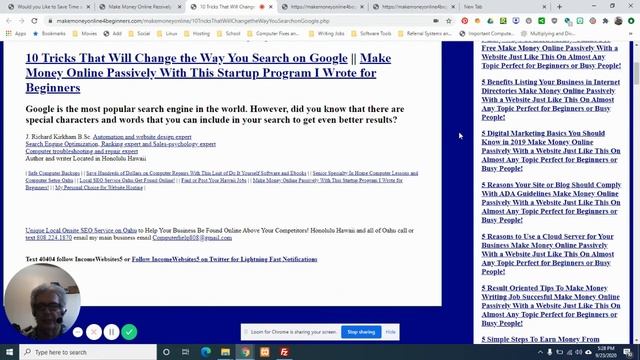The height and width of the screenshot is (360, 640).
Task: Open a new browser tab with plus button
Action: [559, 7]
